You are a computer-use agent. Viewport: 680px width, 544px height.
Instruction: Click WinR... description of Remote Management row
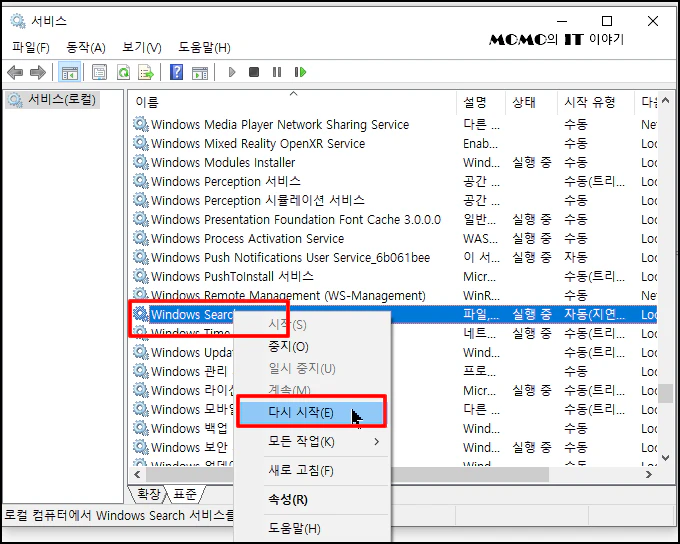click(x=481, y=296)
